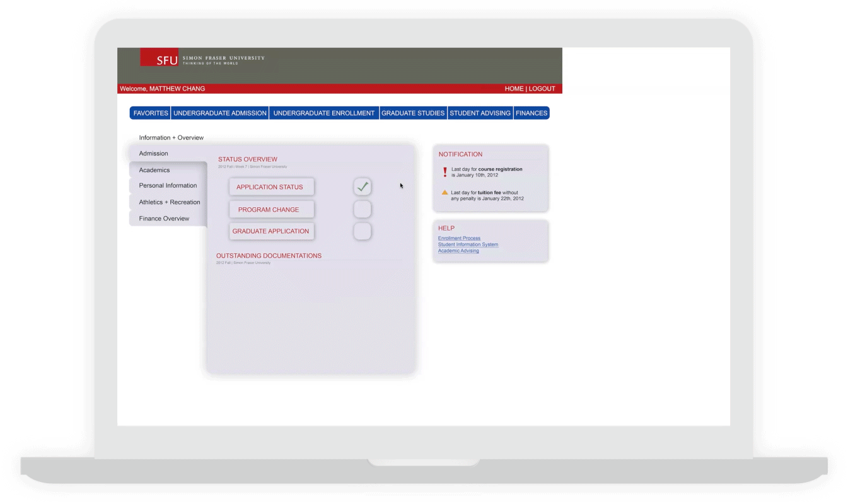Image resolution: width=848 pixels, height=504 pixels.
Task: Select Academics in the left sidebar
Action: tap(154, 170)
